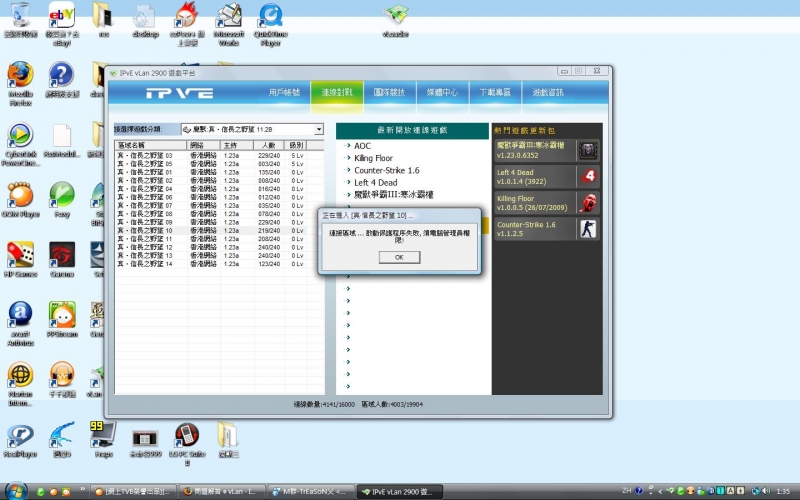Screen dimensions: 800x500
Task: Open the QuickTime Player desktop icon
Action: [x=270, y=17]
